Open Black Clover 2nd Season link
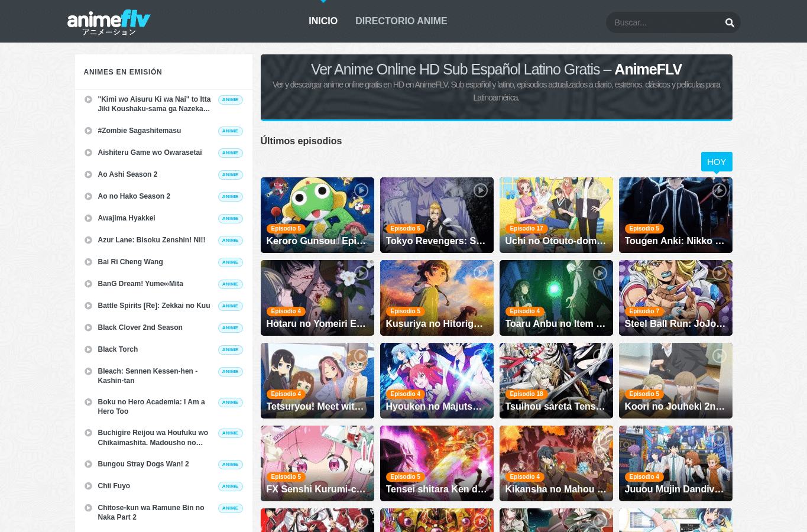Viewport: 807px width, 532px height. click(140, 327)
